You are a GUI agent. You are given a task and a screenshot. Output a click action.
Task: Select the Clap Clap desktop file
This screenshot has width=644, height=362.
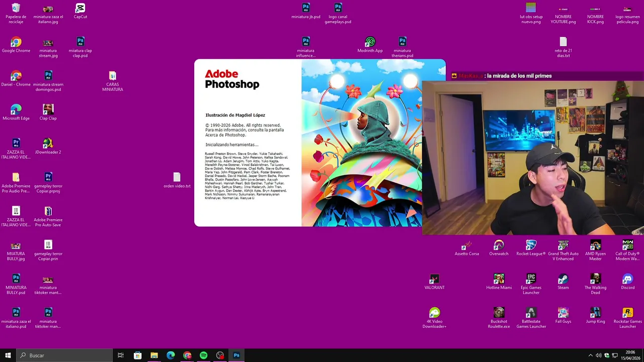point(48,113)
